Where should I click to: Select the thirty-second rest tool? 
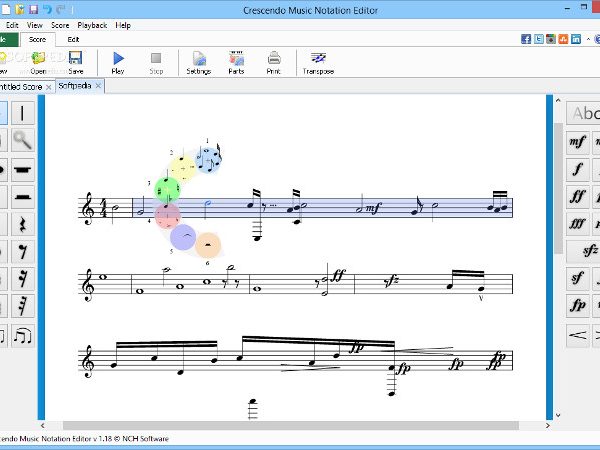coord(23,306)
